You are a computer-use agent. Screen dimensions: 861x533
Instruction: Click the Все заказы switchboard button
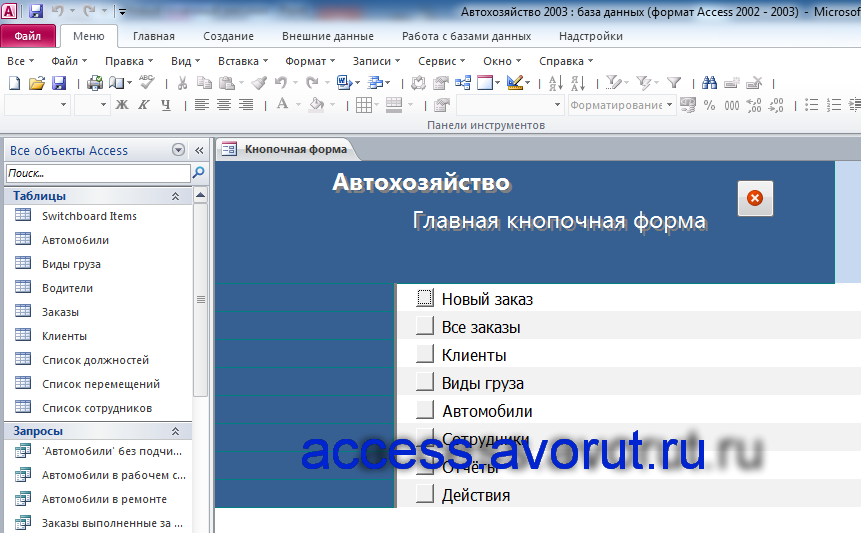coord(424,326)
